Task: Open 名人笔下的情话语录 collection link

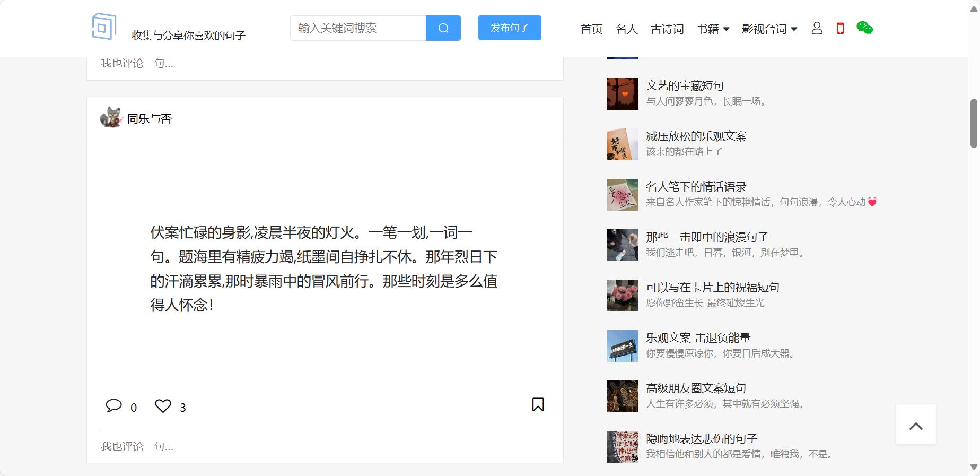Action: click(x=696, y=186)
